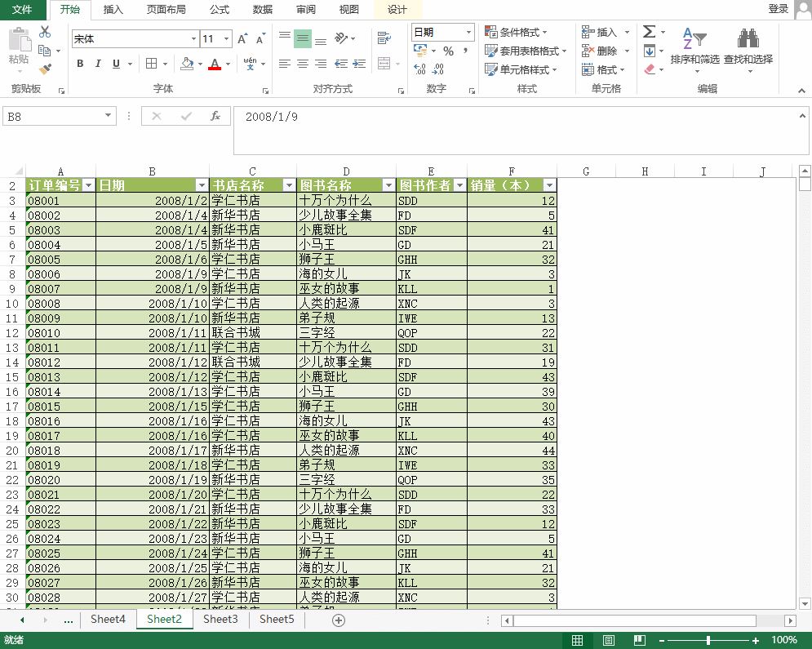The image size is (812, 649).
Task: Click the Paste clipboard icon
Action: tap(19, 40)
